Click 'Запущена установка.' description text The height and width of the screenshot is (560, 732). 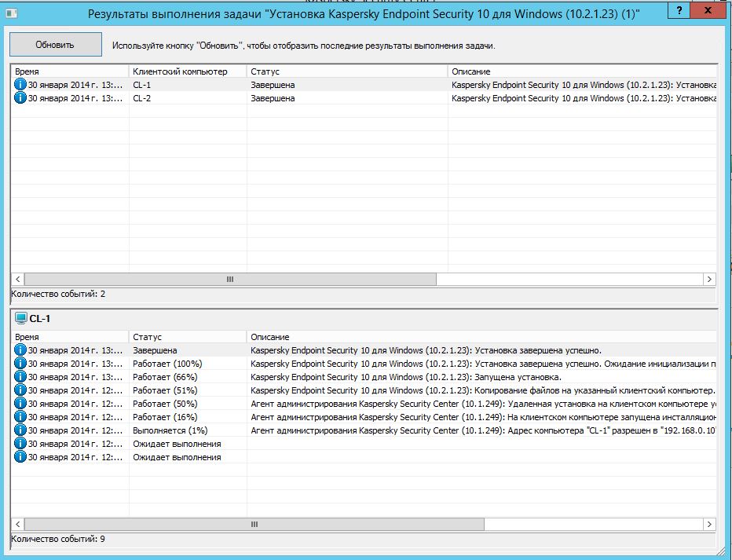(x=406, y=377)
